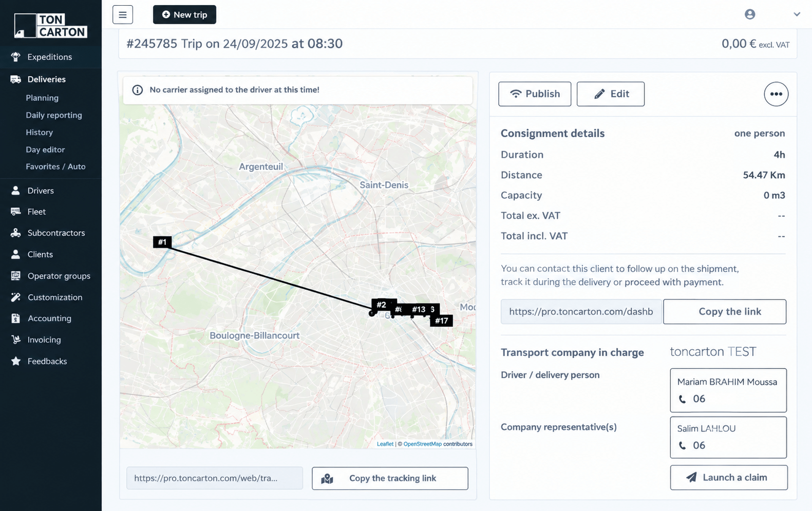Viewport: 812px width, 511px height.
Task: Click Copy the link button
Action: point(725,312)
